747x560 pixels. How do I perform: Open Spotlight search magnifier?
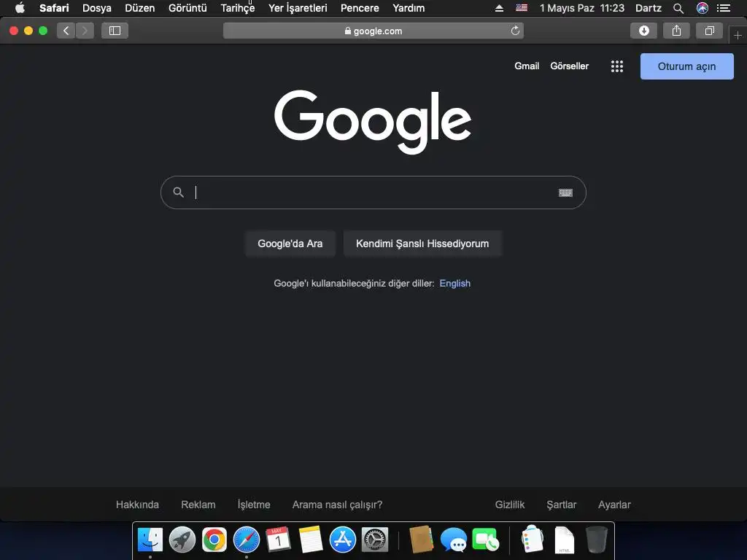(678, 8)
